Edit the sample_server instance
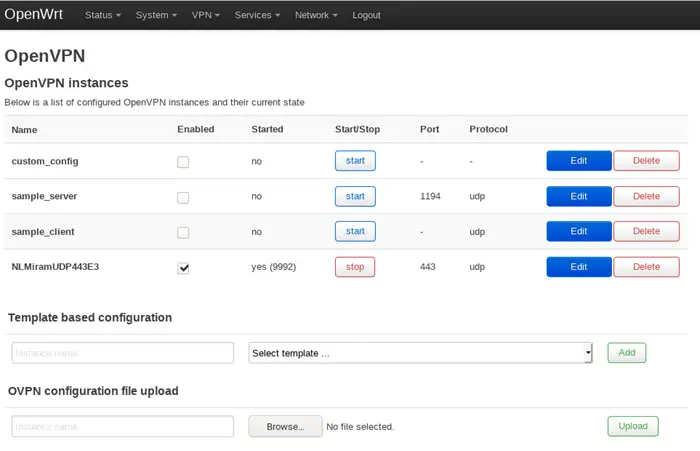 (x=579, y=196)
